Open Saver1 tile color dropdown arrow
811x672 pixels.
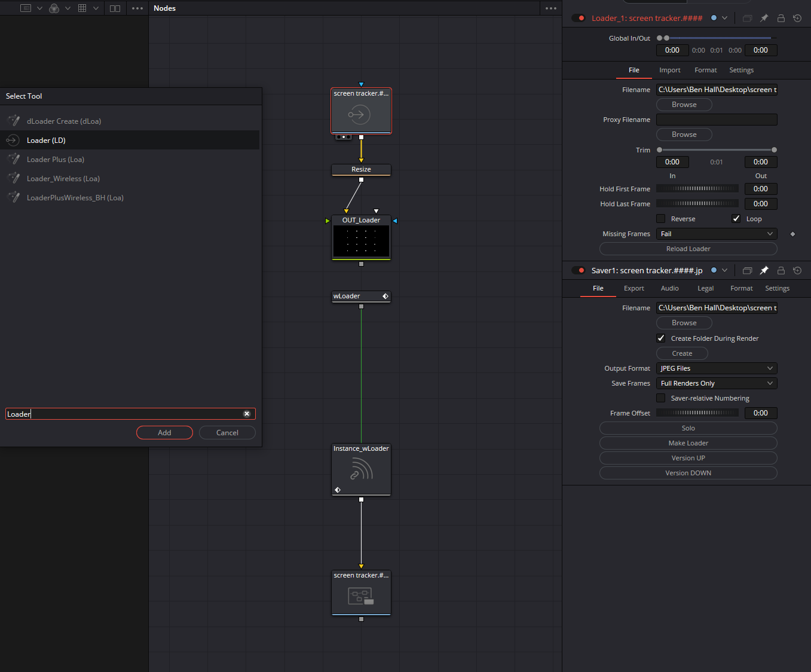click(x=724, y=271)
